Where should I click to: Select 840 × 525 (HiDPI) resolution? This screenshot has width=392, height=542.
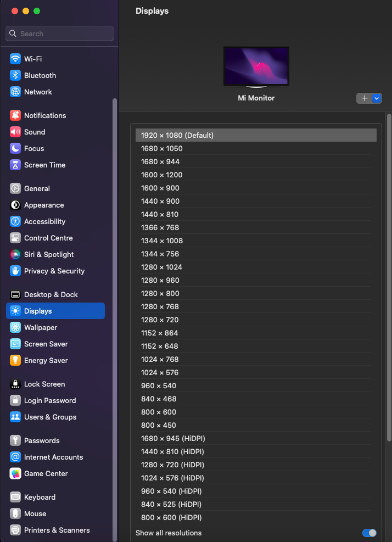click(x=256, y=504)
